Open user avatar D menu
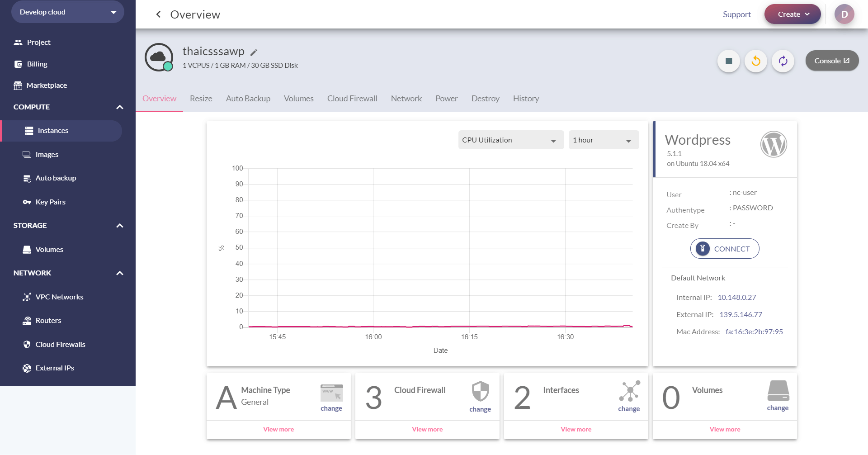The image size is (868, 455). pos(844,14)
